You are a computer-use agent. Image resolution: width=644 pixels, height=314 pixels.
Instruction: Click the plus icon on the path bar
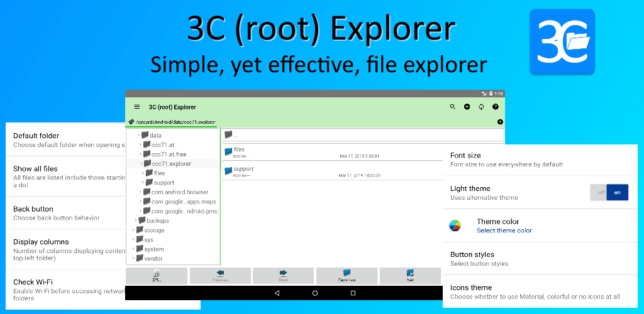pos(500,122)
